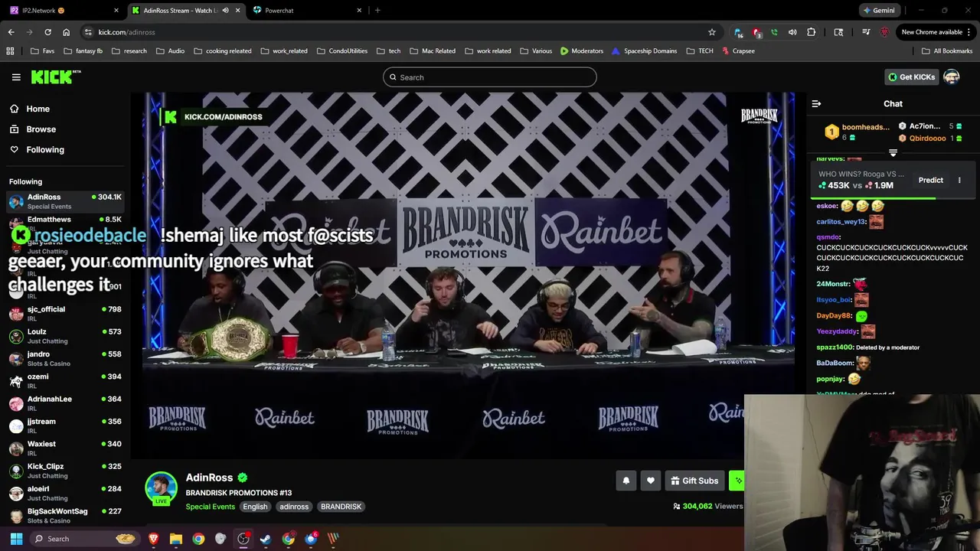Expand the gift leaderboard chevron

click(x=893, y=153)
